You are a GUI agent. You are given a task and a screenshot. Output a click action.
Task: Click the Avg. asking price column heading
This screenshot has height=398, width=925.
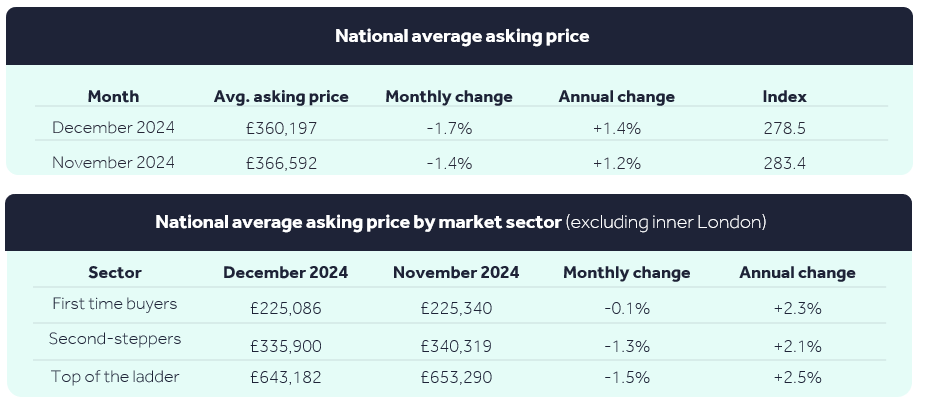pyautogui.click(x=281, y=97)
